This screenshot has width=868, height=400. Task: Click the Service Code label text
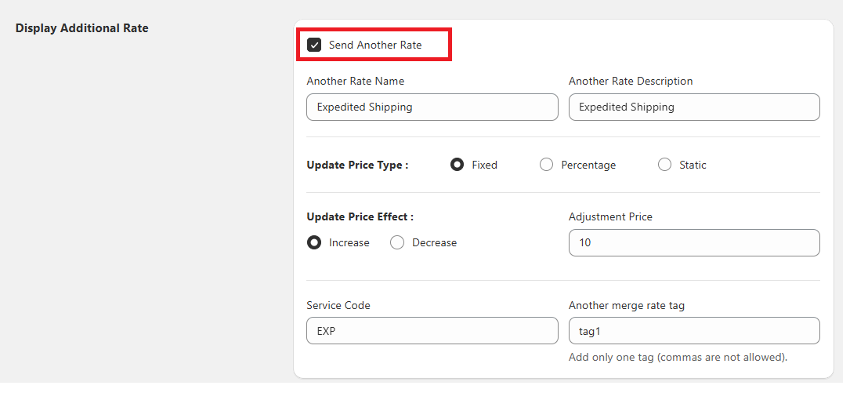tap(338, 305)
